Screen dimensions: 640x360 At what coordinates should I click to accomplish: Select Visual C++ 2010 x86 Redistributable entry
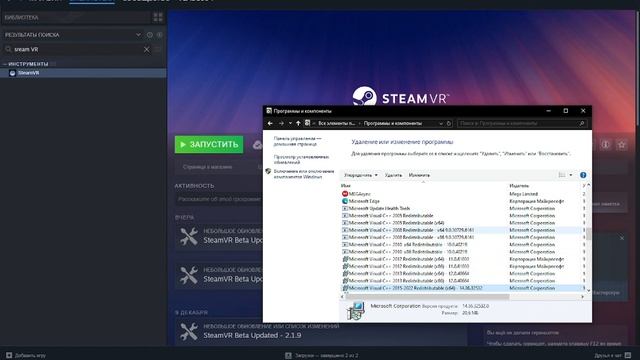click(463, 252)
